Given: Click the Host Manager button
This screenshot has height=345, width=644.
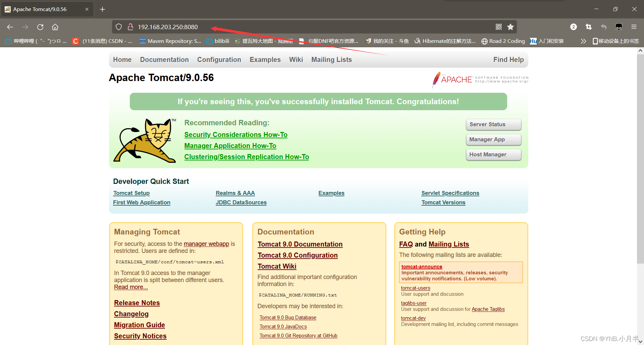Looking at the screenshot, I should pos(493,154).
